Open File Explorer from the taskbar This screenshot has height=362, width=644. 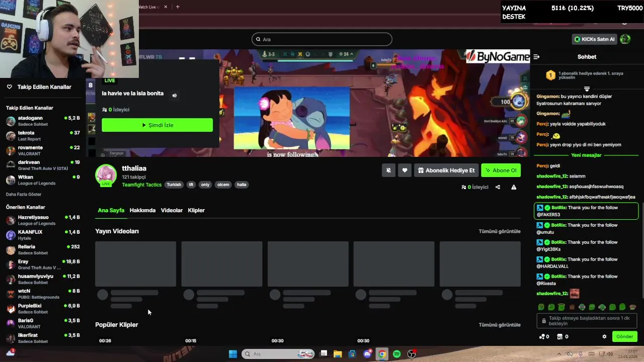tap(338, 354)
